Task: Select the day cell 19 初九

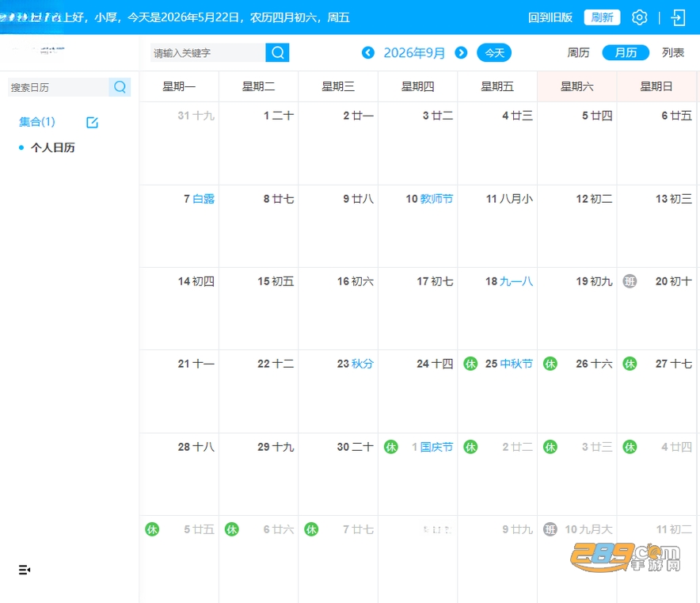Action: click(577, 309)
